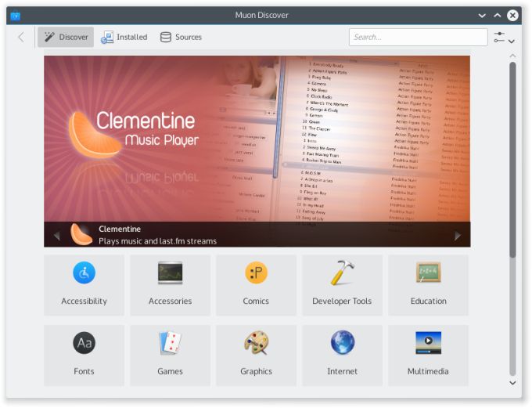Open the Comics category icon

(x=256, y=273)
